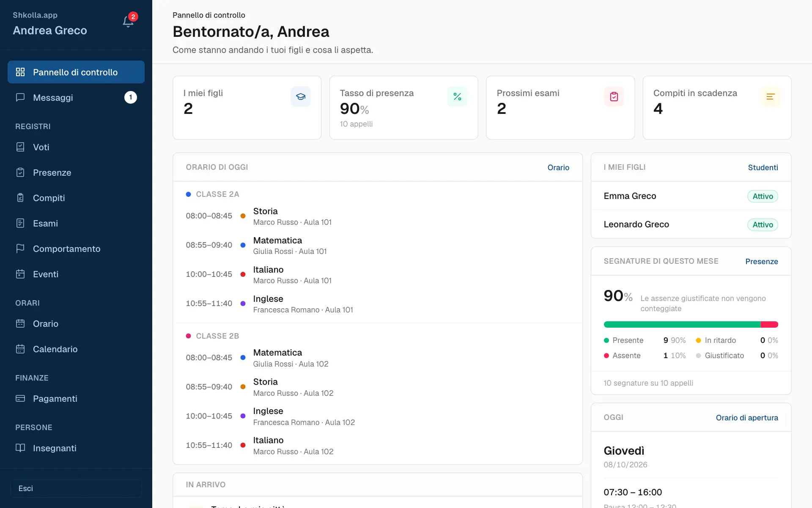Click the Messaggi chat icon in sidebar
The image size is (812, 508).
[20, 97]
